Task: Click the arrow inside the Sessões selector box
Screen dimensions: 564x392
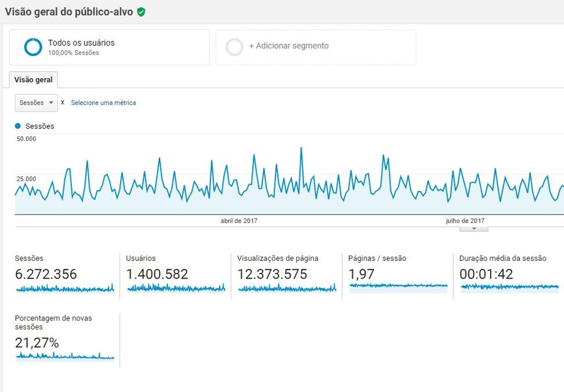Action: pyautogui.click(x=51, y=102)
